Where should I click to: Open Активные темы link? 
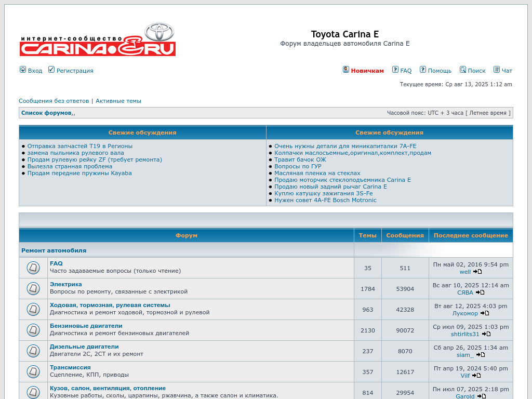coord(118,101)
